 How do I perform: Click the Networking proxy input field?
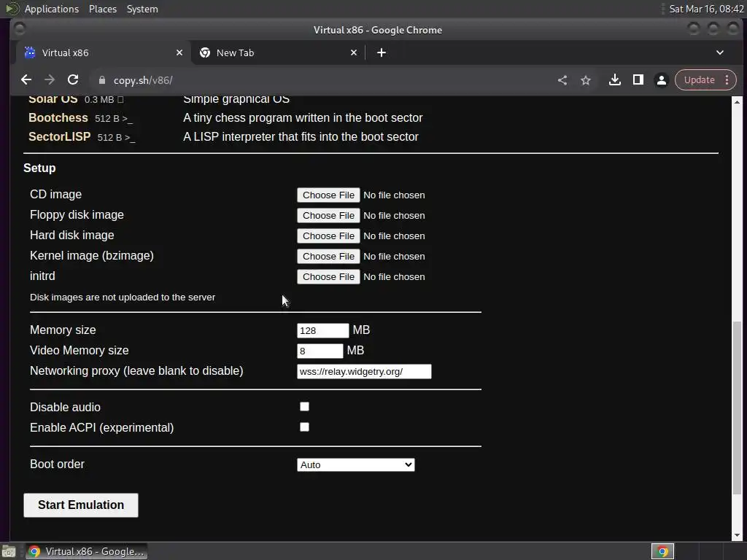click(x=364, y=371)
